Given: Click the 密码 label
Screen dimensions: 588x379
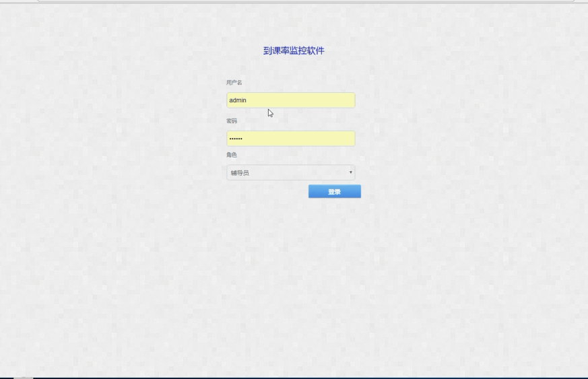Looking at the screenshot, I should coord(232,120).
